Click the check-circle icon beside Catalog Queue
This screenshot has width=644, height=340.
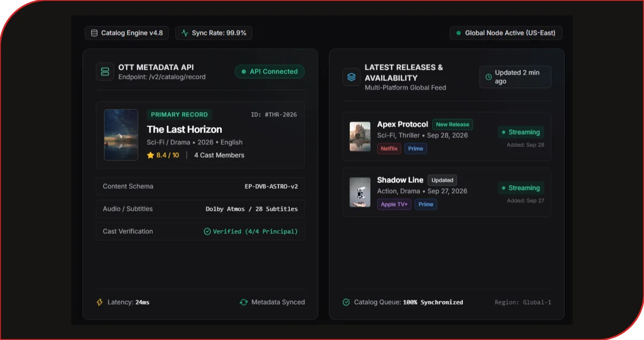346,302
